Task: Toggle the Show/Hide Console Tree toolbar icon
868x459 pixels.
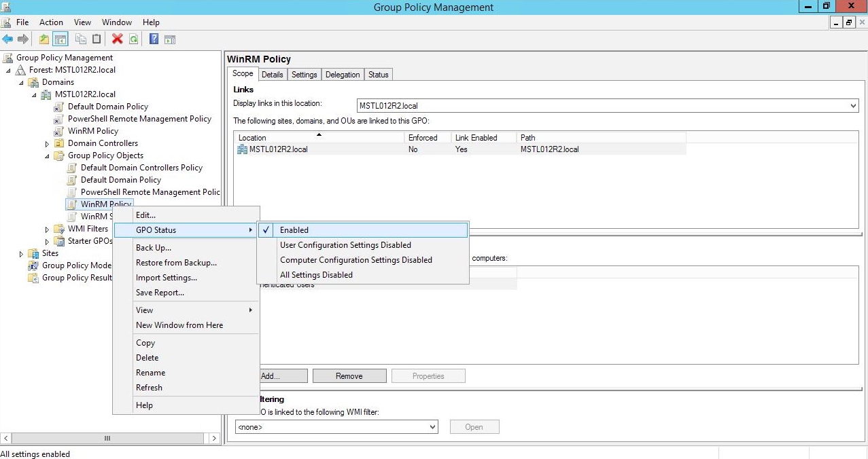Action: 60,39
